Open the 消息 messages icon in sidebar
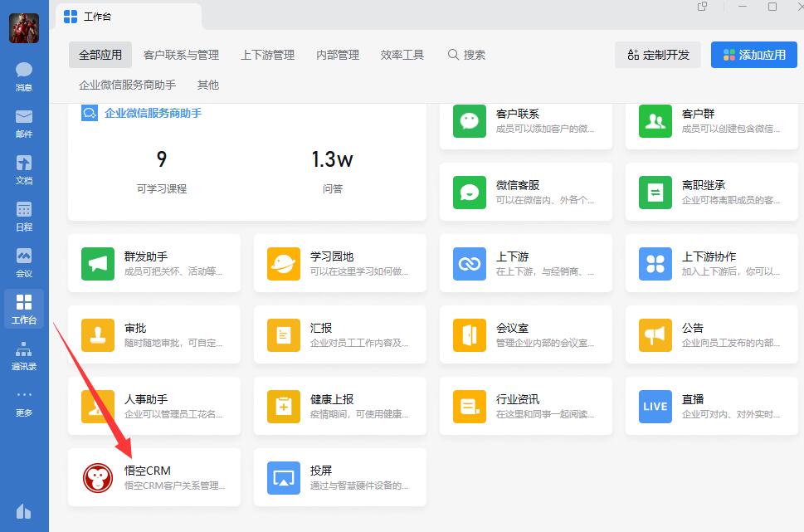This screenshot has width=804, height=532. (24, 76)
